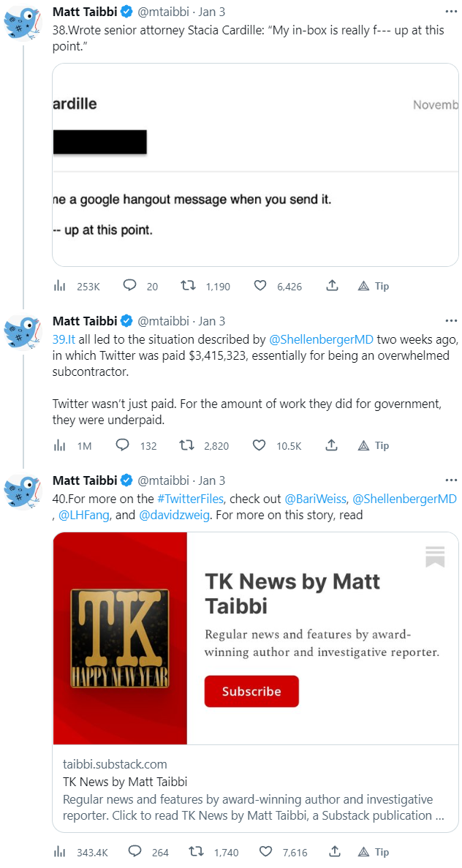Retweet the tweet about $3,415,323 payment

pos(188,445)
